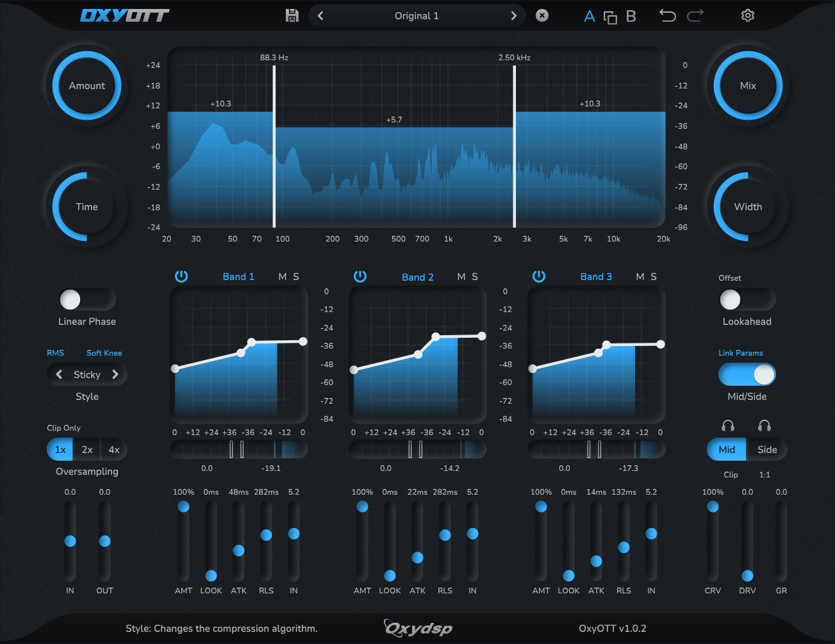The width and height of the screenshot is (835, 644).
Task: Click the Band 1 title
Action: point(238,277)
